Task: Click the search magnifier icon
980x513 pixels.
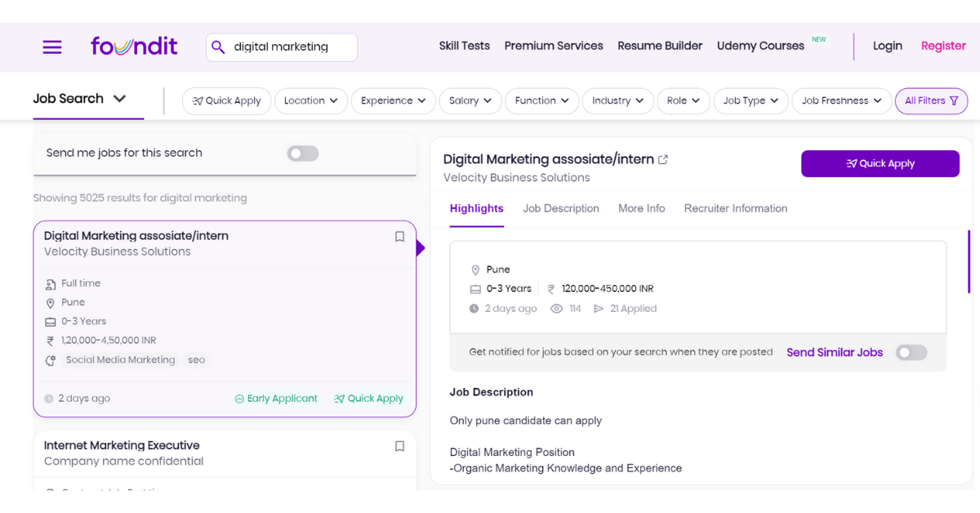Action: 218,47
